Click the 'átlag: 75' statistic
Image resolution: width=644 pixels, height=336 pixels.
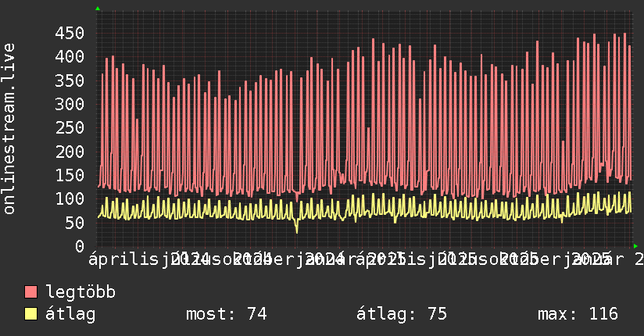pyautogui.click(x=401, y=314)
